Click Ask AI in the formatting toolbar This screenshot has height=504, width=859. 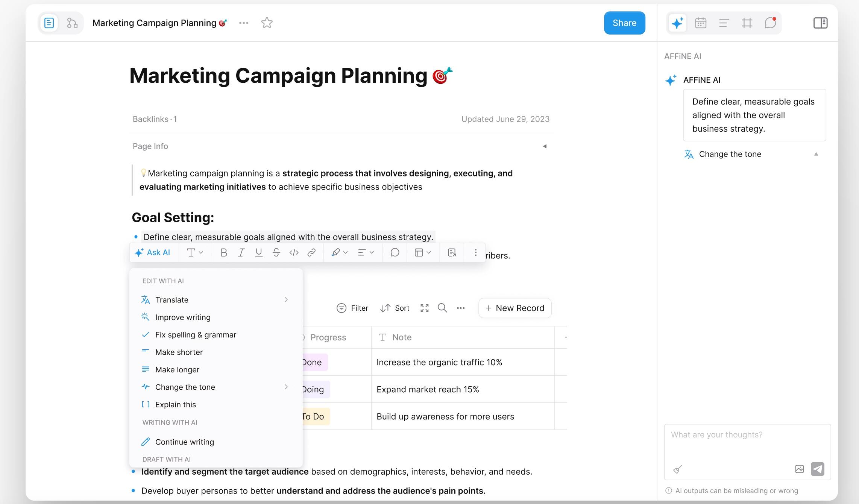[152, 253]
